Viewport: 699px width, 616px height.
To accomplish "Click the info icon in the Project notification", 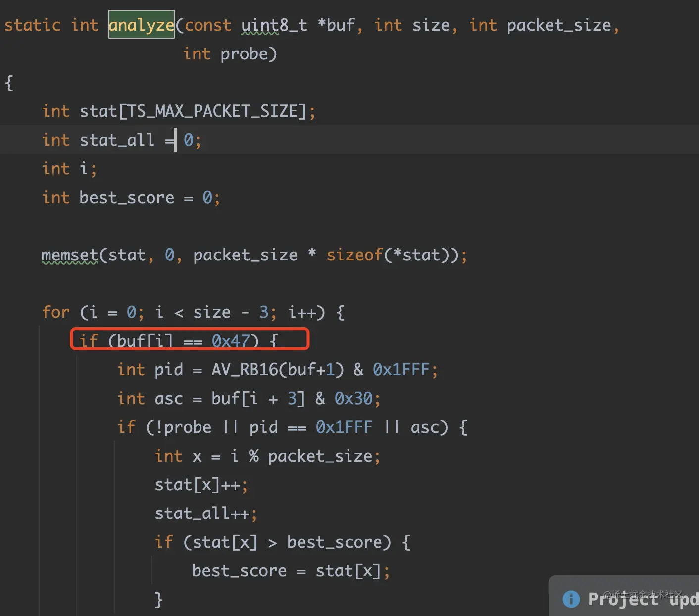I will (x=571, y=599).
